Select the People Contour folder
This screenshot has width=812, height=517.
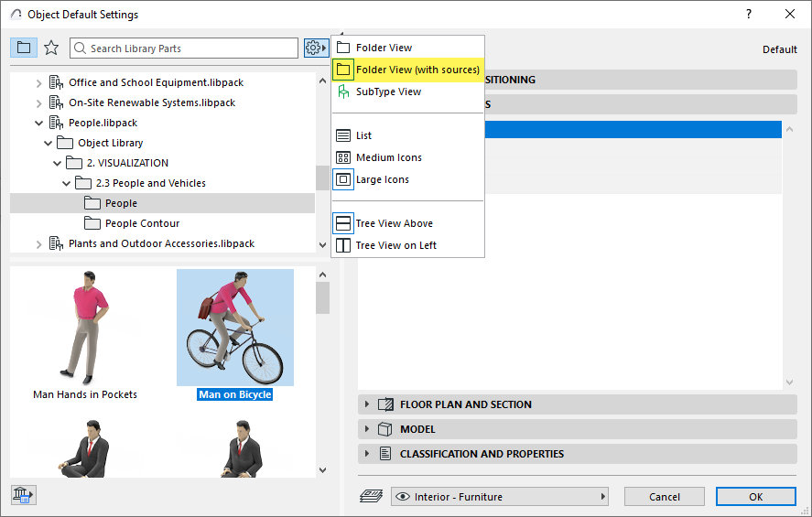(142, 223)
